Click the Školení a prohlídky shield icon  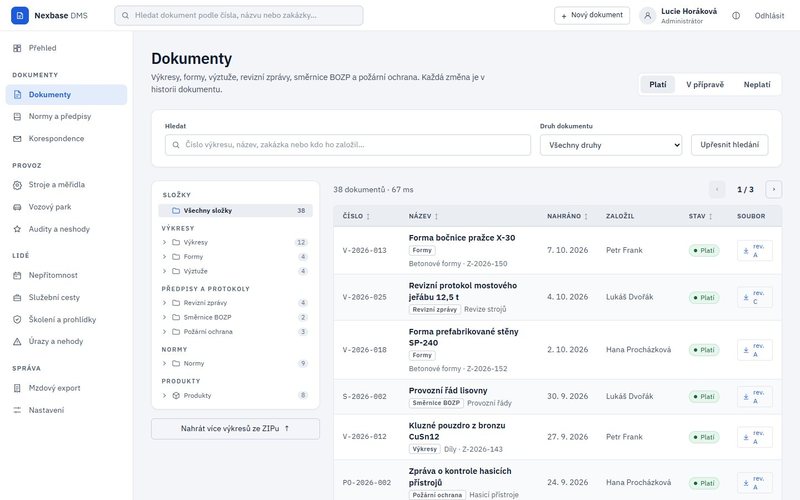point(17,319)
